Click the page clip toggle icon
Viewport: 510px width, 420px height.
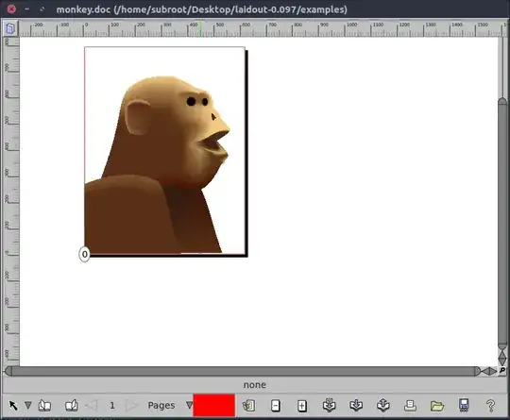(248, 406)
